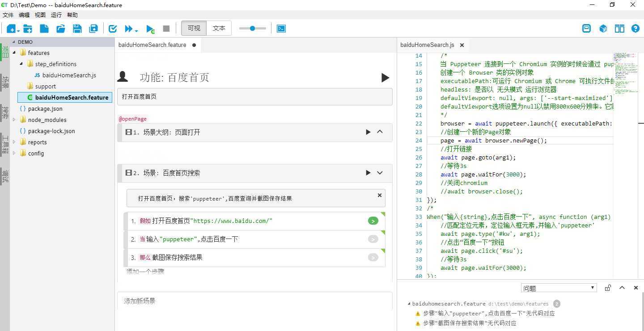The width and height of the screenshot is (644, 331).
Task: Click the split-pane layout icon
Action: 619,29
